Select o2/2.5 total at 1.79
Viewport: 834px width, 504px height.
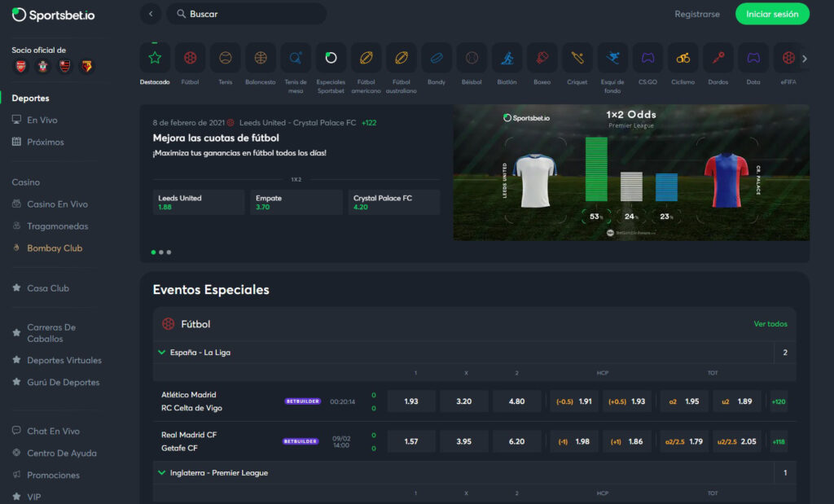point(684,441)
